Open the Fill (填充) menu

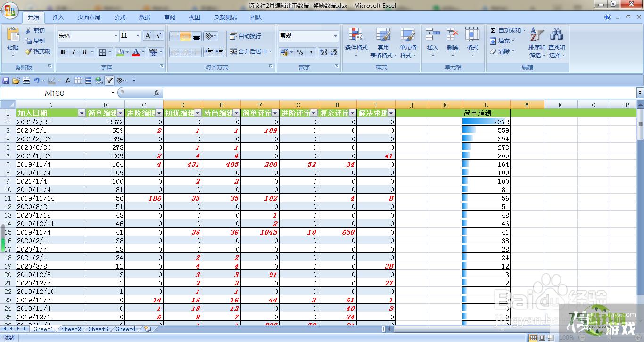point(503,41)
